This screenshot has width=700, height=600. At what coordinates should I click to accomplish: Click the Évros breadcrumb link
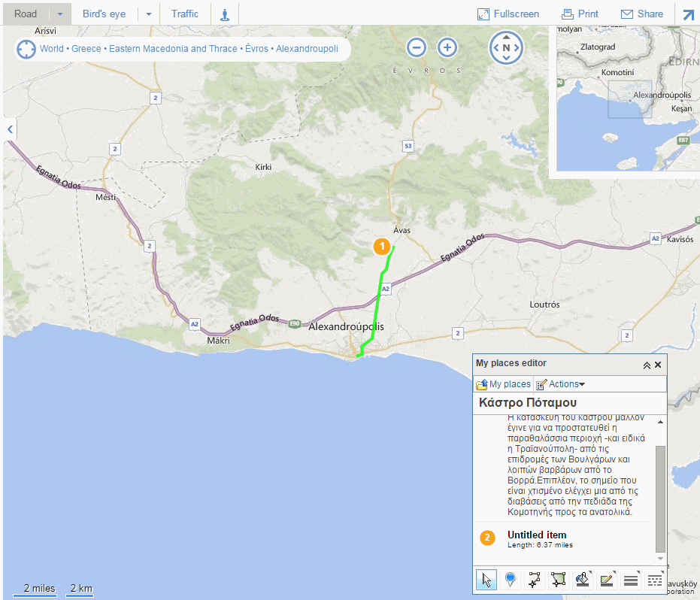(256, 49)
